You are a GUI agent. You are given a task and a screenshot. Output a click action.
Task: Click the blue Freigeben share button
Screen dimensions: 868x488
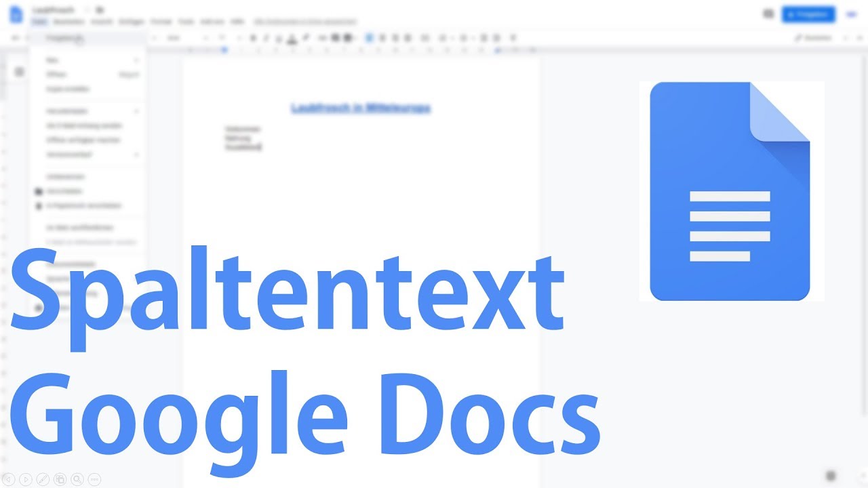(808, 14)
